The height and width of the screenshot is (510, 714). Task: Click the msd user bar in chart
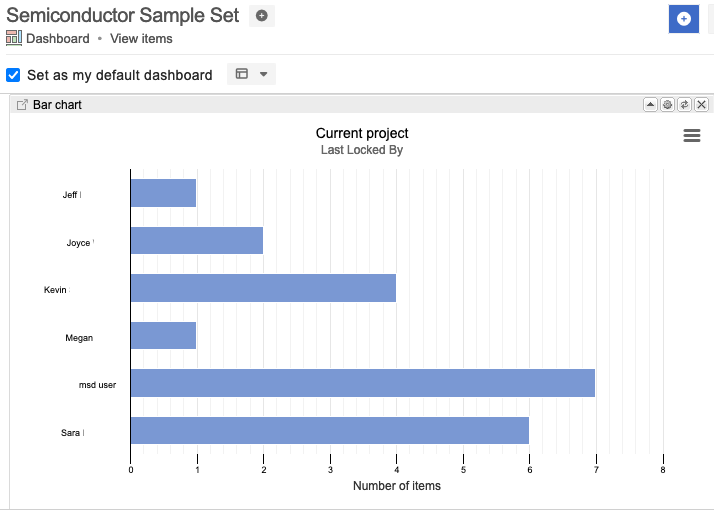point(362,383)
